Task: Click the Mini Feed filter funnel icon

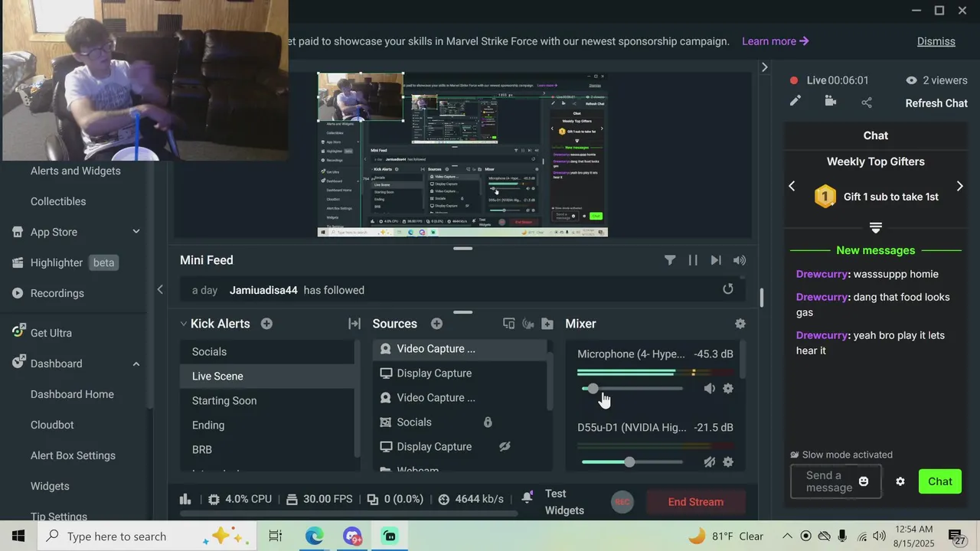Action: point(670,260)
